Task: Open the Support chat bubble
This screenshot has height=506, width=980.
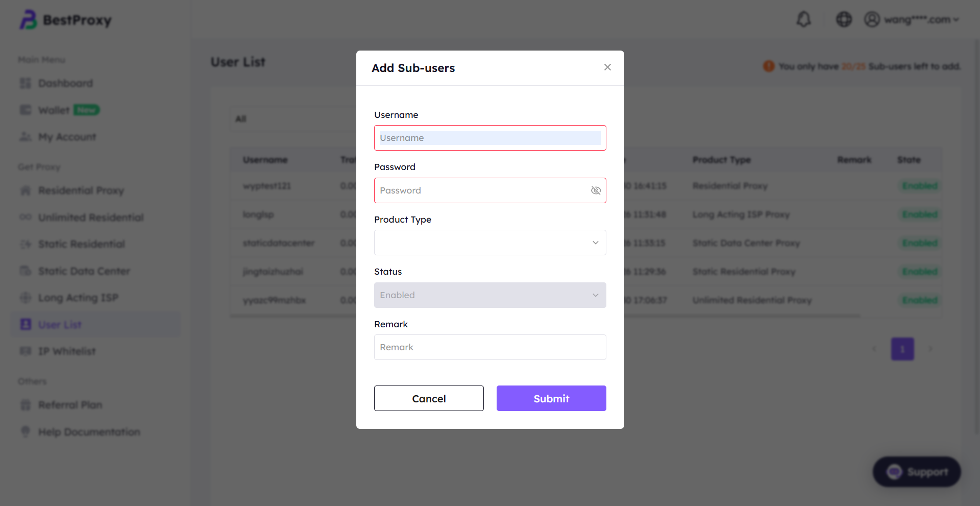Action: 917,472
